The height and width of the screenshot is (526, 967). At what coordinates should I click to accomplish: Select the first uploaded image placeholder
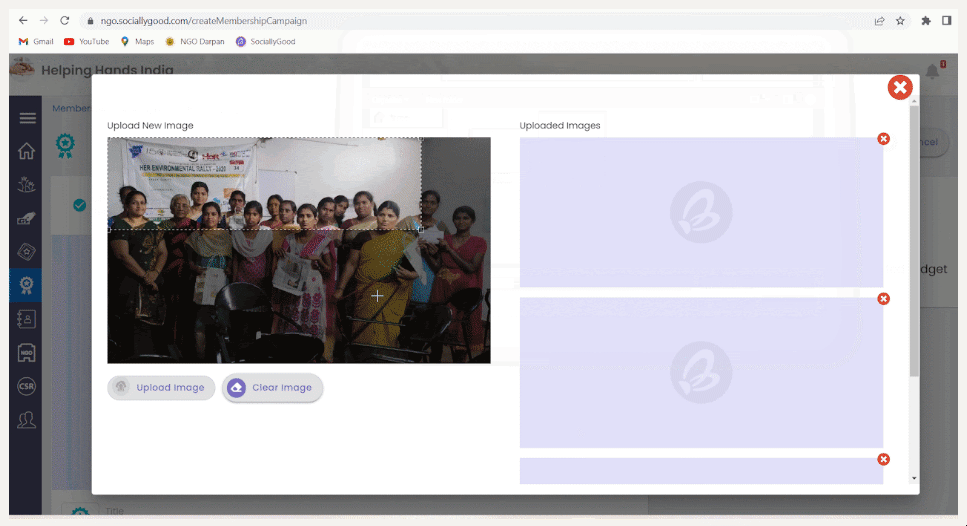(x=701, y=212)
